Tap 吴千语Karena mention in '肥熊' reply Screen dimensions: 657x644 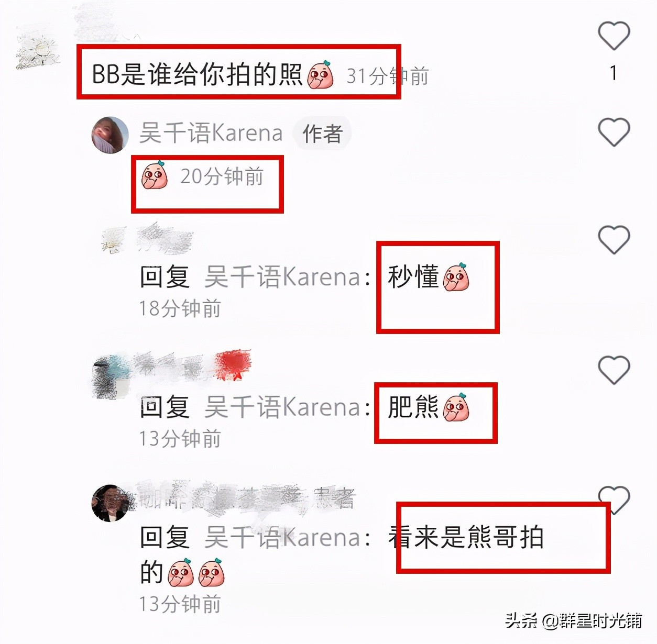coord(282,407)
